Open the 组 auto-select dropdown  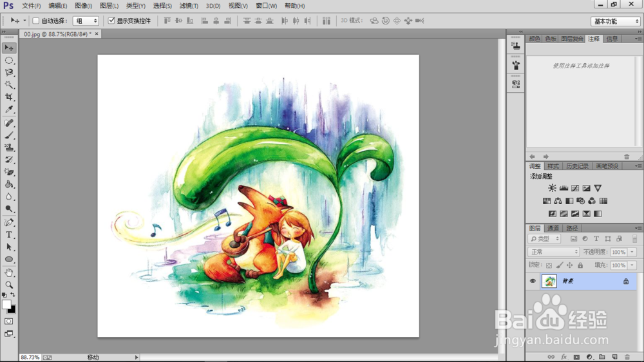(x=86, y=21)
